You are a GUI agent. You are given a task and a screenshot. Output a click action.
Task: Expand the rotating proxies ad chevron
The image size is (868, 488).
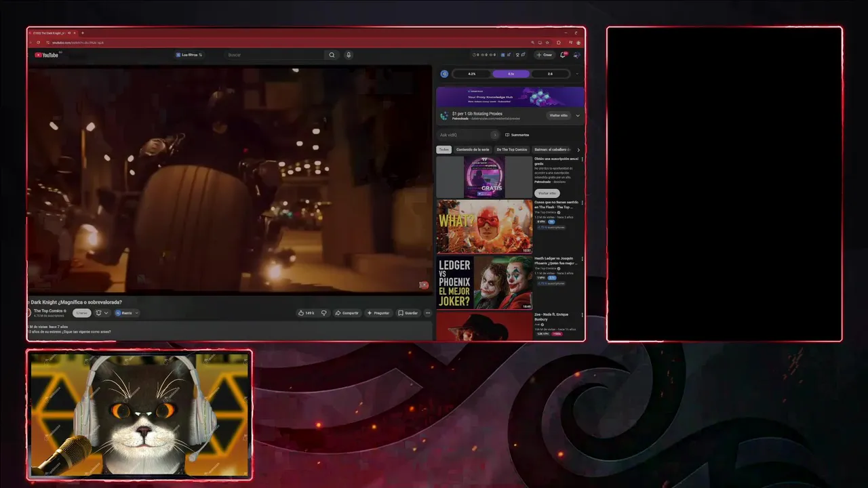tap(578, 116)
